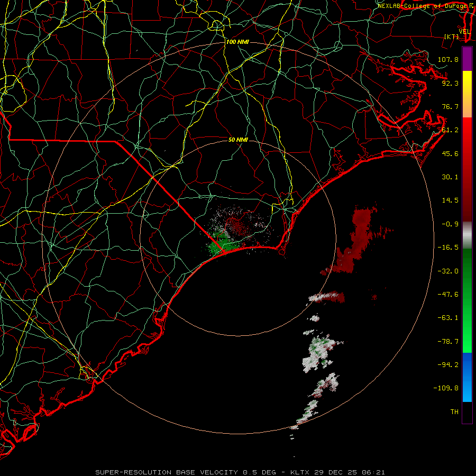Click the -94.2 velocity scale value

(x=448, y=364)
